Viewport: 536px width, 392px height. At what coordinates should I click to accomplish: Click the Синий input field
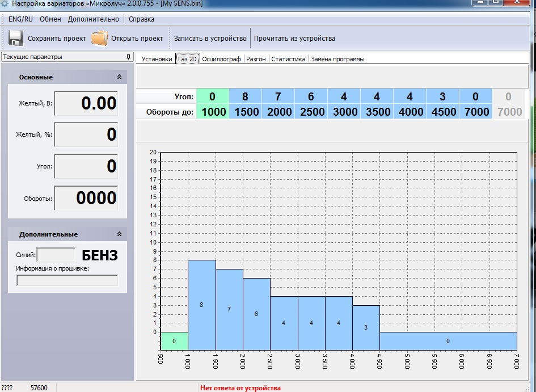[x=56, y=255]
